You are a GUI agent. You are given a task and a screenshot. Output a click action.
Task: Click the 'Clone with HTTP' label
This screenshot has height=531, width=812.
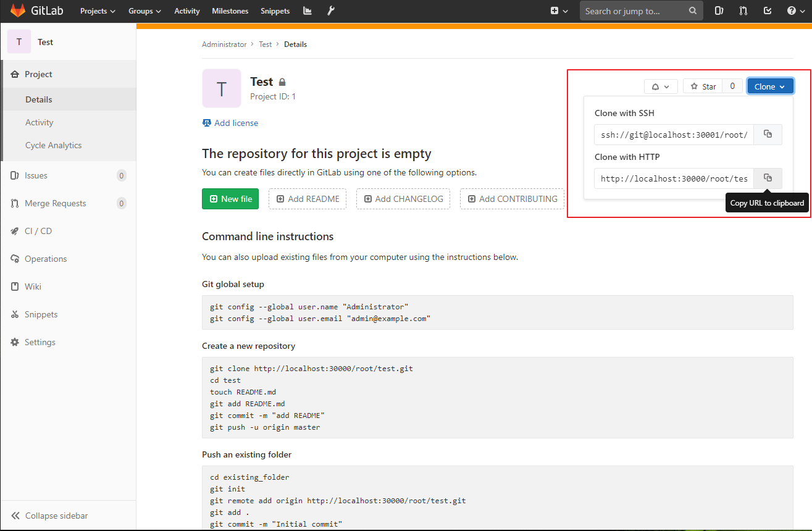pyautogui.click(x=627, y=157)
